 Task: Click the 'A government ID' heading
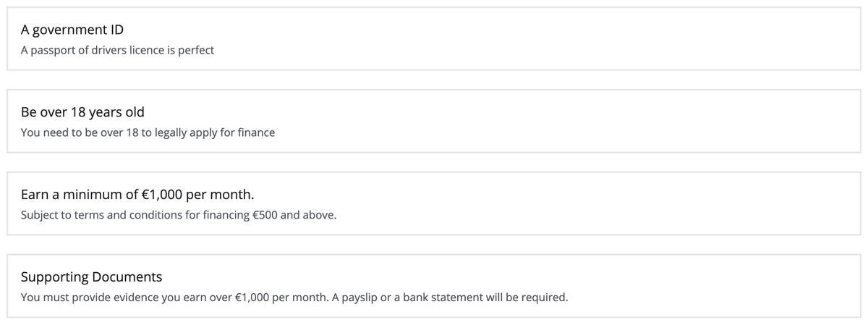point(72,30)
